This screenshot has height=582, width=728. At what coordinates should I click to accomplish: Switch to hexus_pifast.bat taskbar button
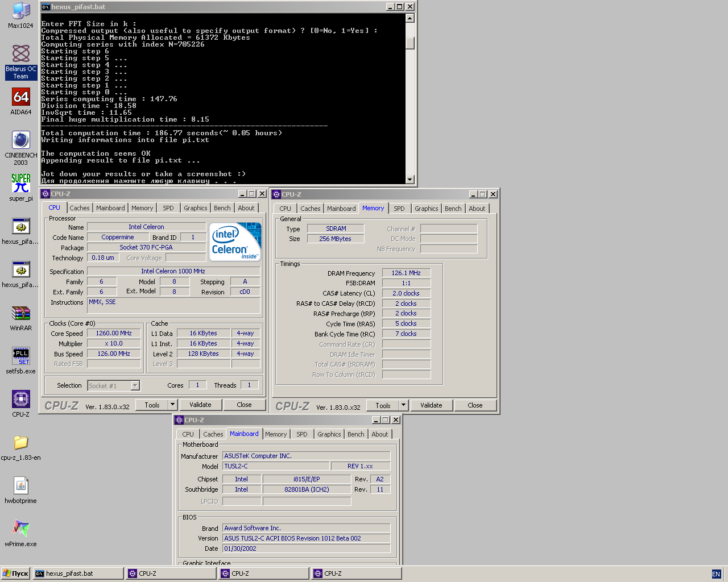point(78,573)
